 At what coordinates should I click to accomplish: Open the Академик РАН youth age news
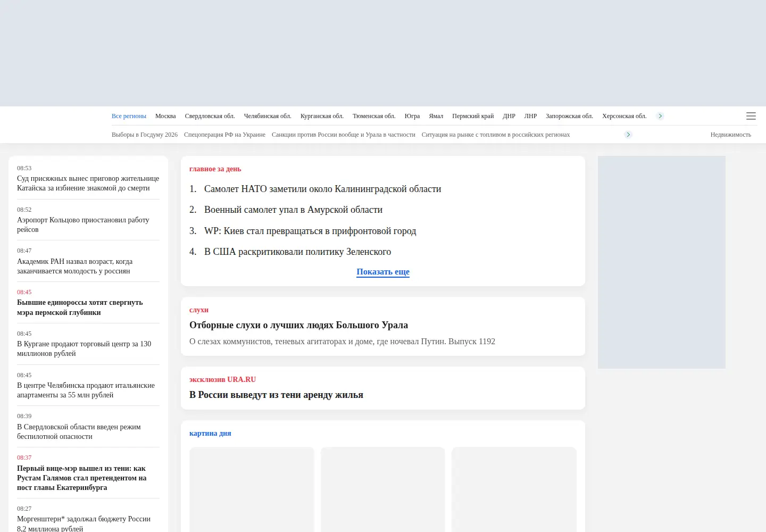74,266
